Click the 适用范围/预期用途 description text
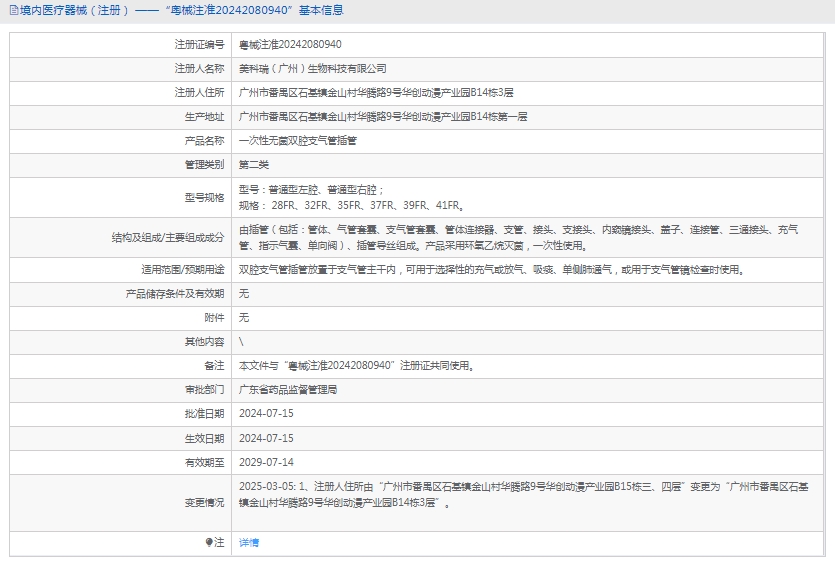This screenshot has height=564, width=835. 491,269
